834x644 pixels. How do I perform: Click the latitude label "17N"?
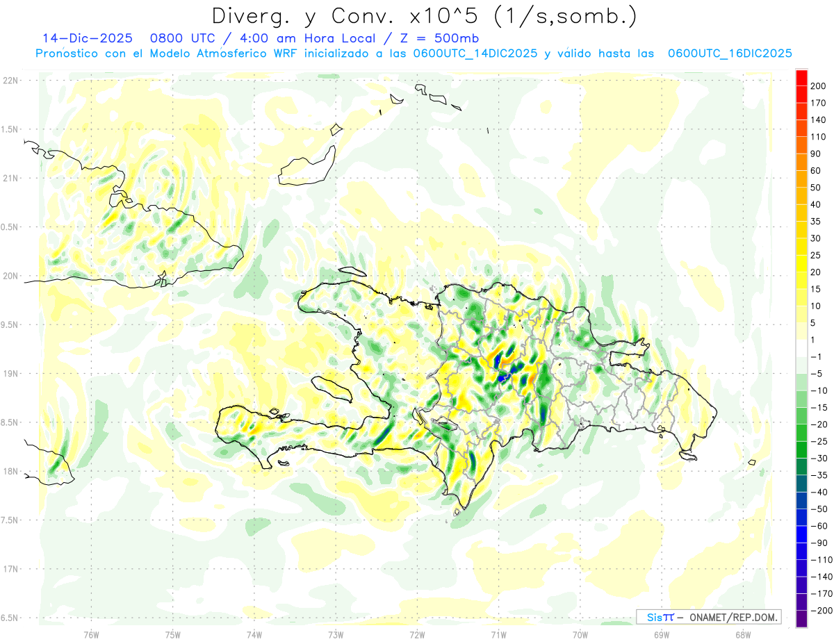pos(11,569)
